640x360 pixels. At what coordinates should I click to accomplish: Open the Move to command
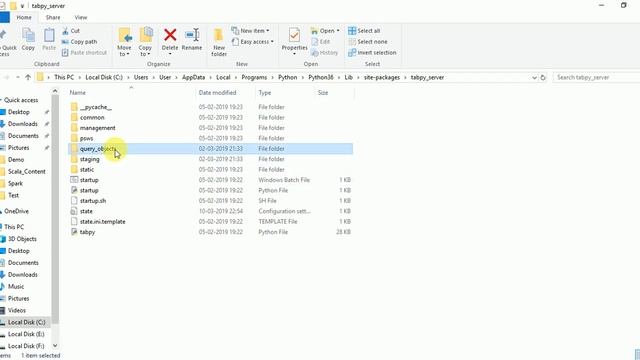(124, 42)
